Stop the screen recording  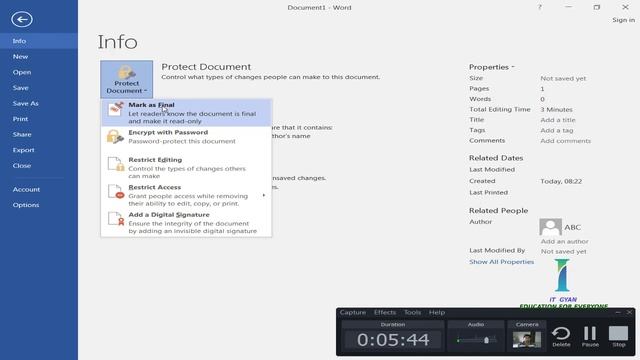point(618,337)
